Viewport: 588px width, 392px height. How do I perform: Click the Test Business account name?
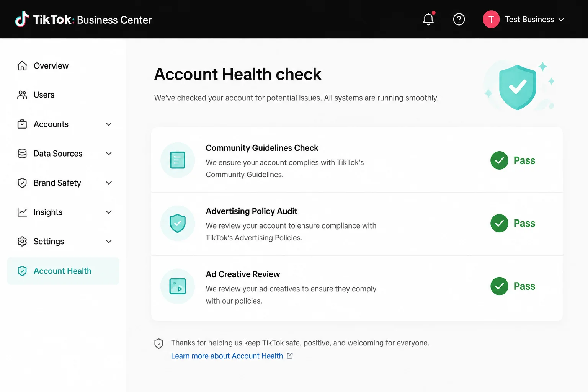click(529, 20)
